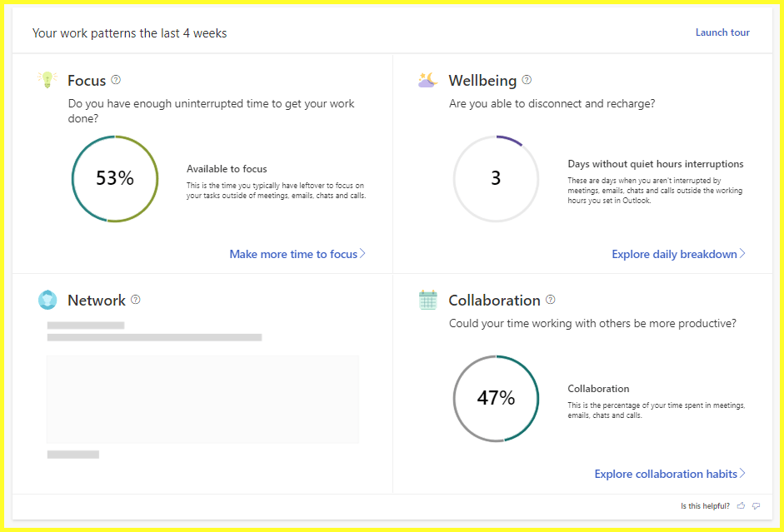Click the quiet days ring showing 3
784x532 pixels.
[496, 178]
